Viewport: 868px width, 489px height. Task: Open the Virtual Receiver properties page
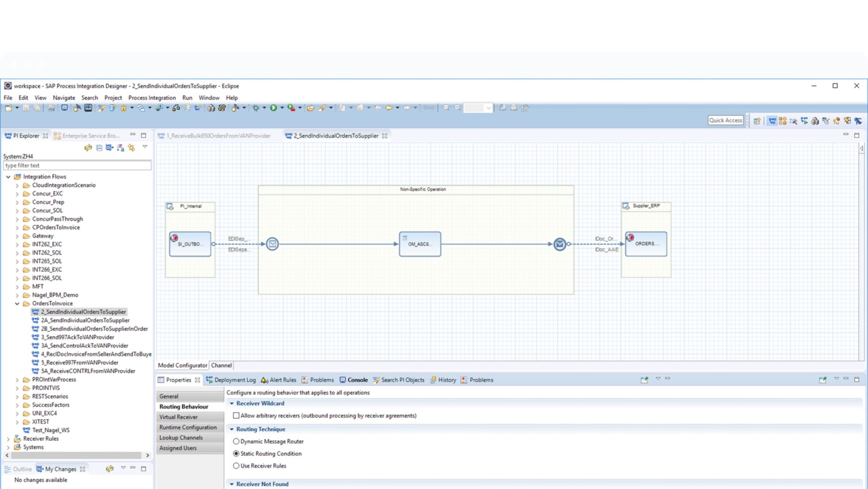point(179,417)
